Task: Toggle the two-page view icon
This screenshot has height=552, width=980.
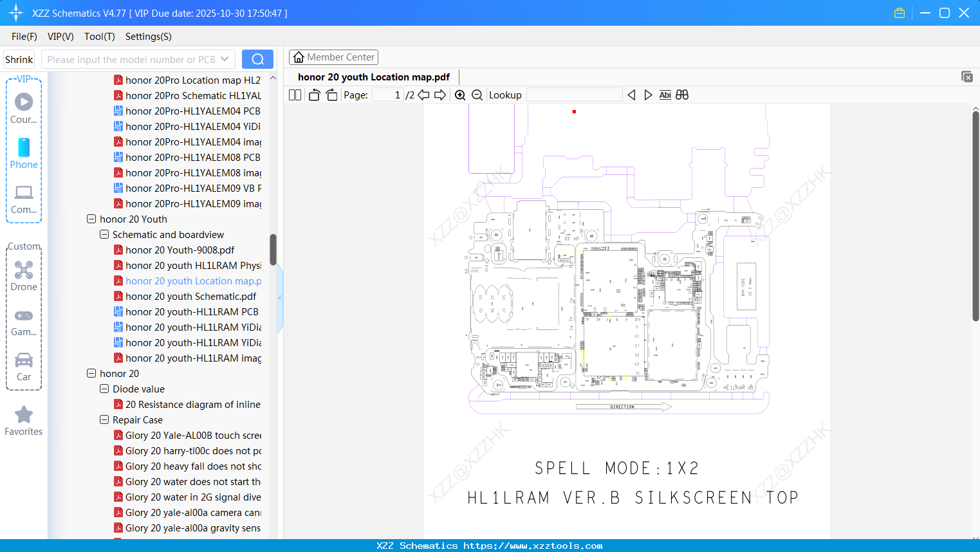Action: tap(295, 95)
